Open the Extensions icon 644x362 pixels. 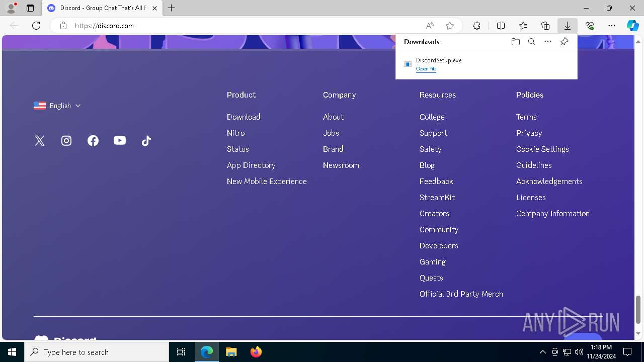[x=476, y=26]
